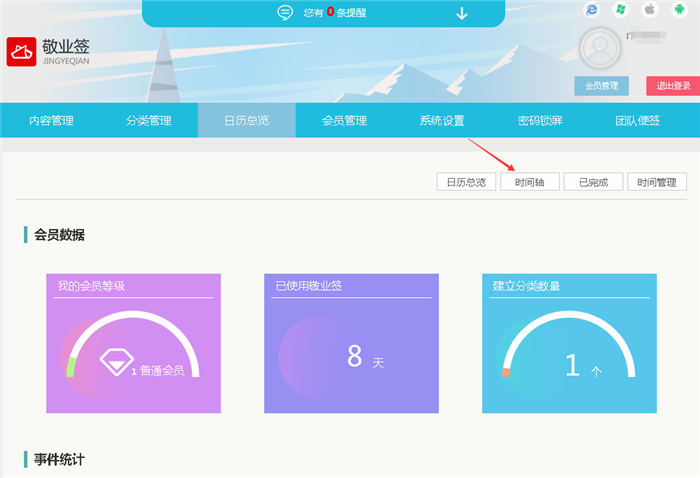Click the membership level arc gauge
This screenshot has height=478, width=700.
click(133, 344)
